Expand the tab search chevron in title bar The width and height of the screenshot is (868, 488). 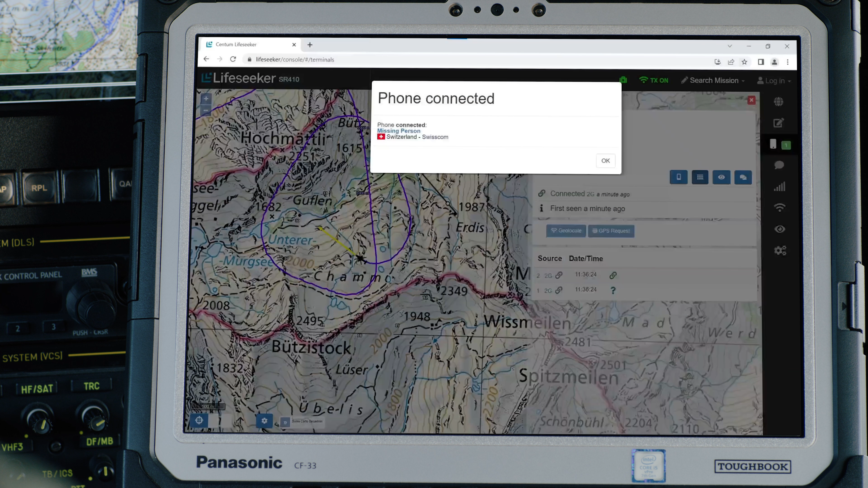coord(729,46)
